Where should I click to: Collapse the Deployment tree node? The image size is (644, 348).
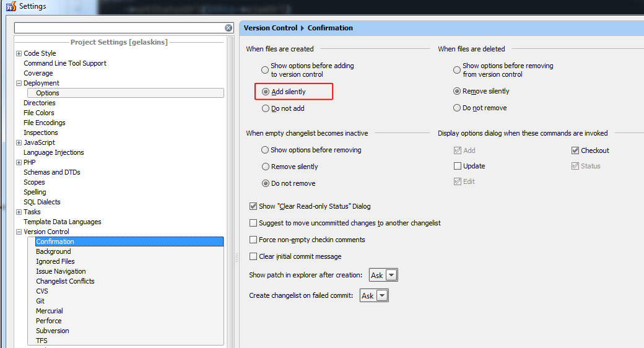tap(19, 83)
